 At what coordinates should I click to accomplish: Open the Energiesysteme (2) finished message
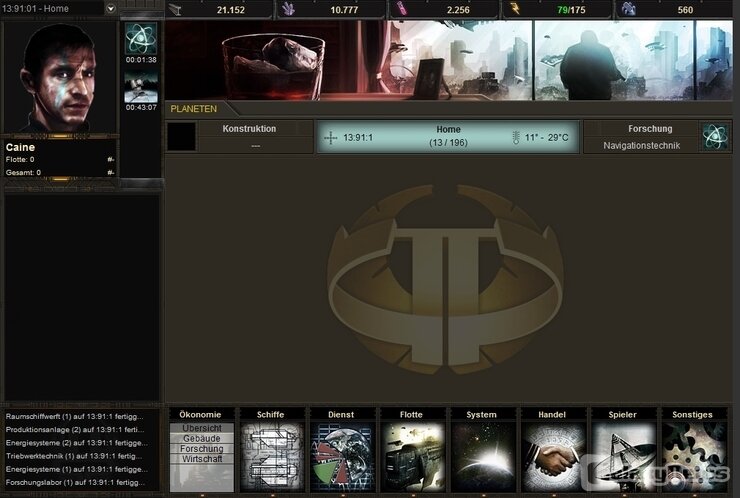click(x=76, y=443)
